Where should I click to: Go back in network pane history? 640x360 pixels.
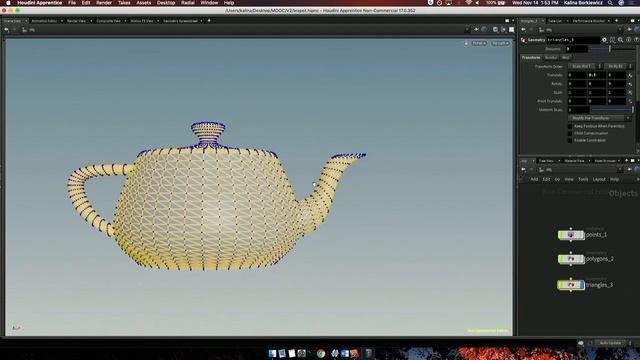tap(523, 169)
